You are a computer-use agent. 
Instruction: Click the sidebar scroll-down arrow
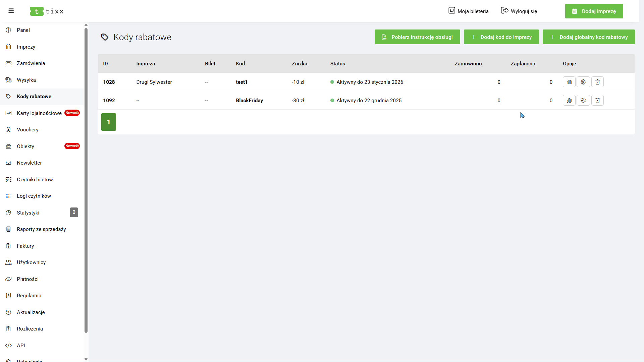(x=86, y=359)
